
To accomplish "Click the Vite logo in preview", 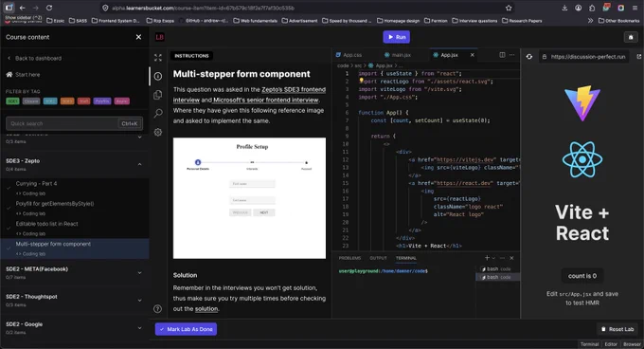I will pyautogui.click(x=582, y=102).
